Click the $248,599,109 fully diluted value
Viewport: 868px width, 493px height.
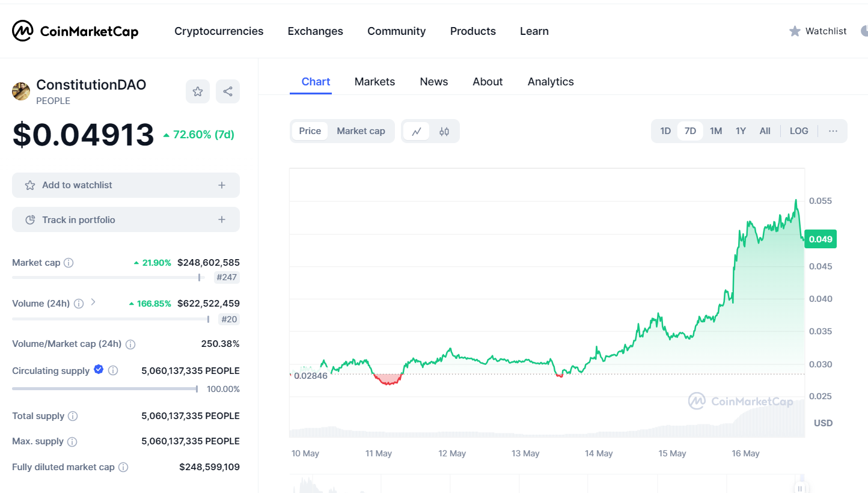click(x=209, y=467)
